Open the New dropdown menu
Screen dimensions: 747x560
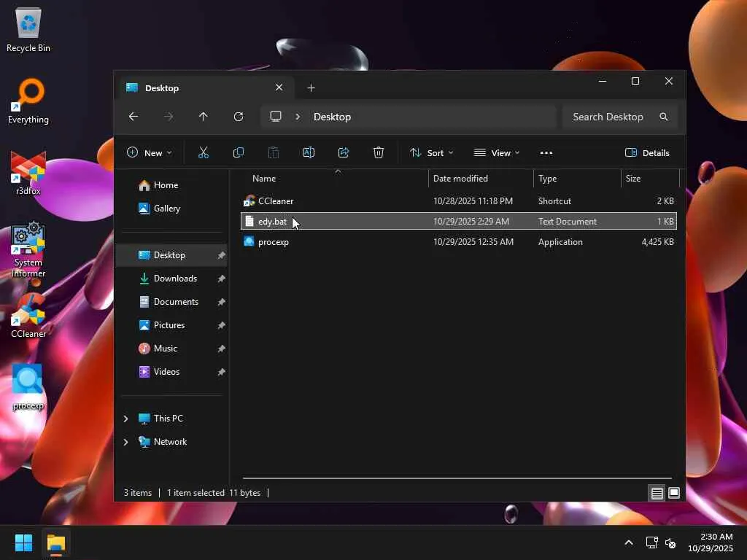click(150, 152)
